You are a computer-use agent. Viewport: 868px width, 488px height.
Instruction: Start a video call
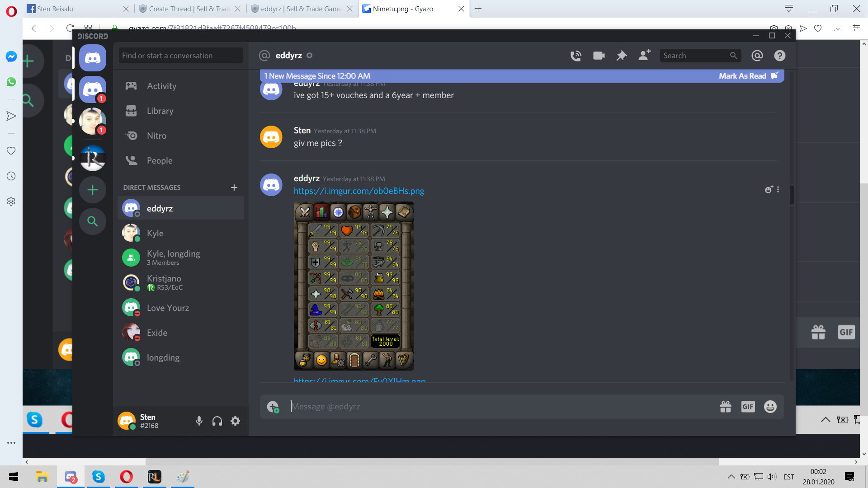point(599,56)
